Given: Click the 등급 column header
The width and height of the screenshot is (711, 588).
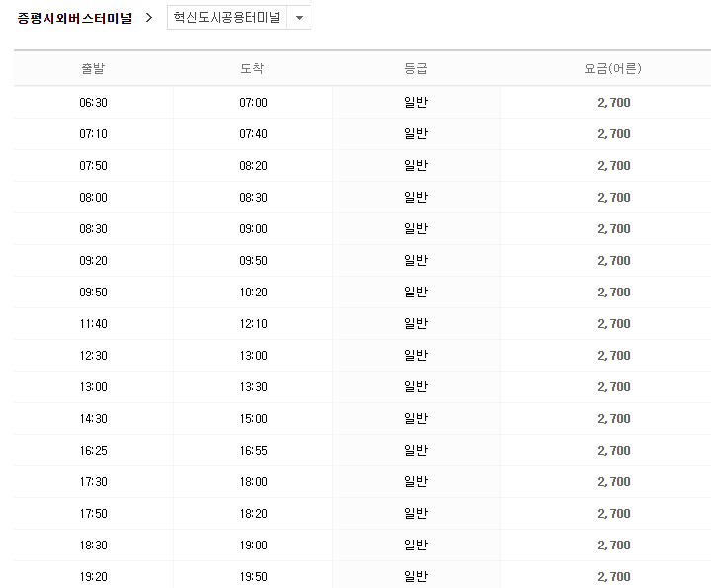Looking at the screenshot, I should (416, 68).
